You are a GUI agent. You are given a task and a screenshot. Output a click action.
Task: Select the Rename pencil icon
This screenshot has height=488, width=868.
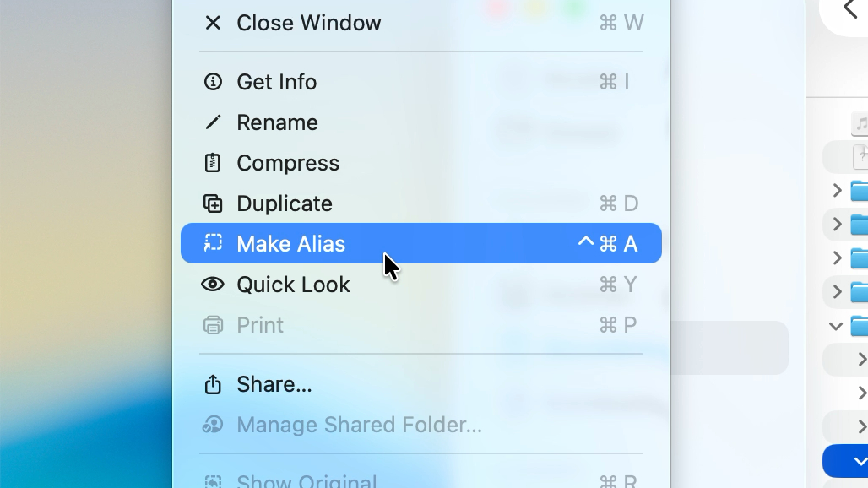coord(213,122)
